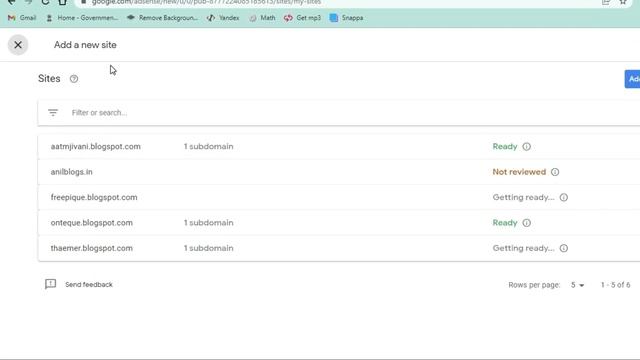The width and height of the screenshot is (640, 360).
Task: Click the blue Add site button
Action: 632,79
